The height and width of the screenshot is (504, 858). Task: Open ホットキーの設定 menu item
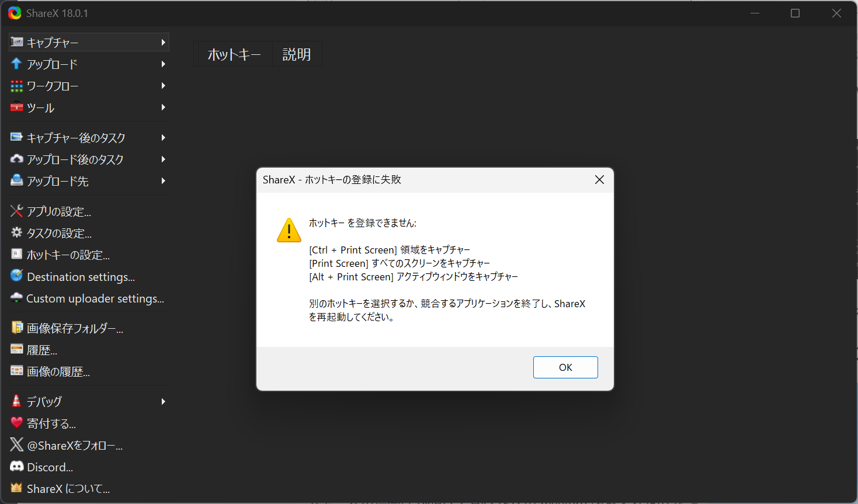point(68,255)
